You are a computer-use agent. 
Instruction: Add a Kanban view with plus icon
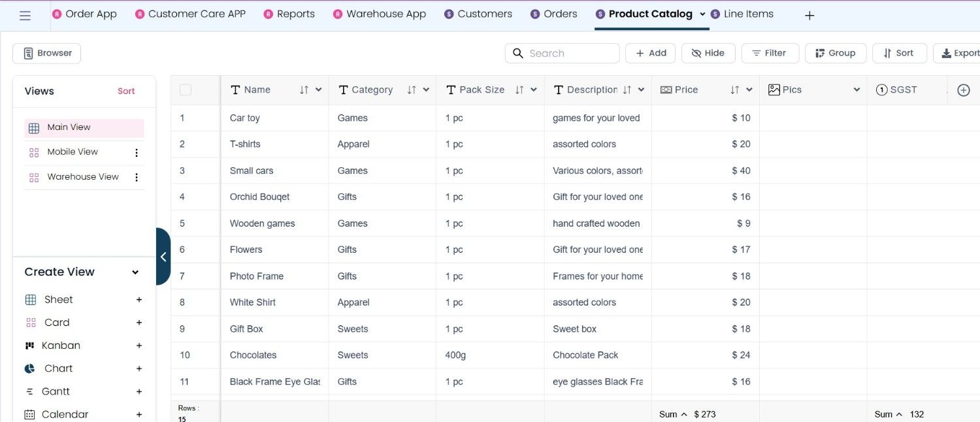click(139, 346)
